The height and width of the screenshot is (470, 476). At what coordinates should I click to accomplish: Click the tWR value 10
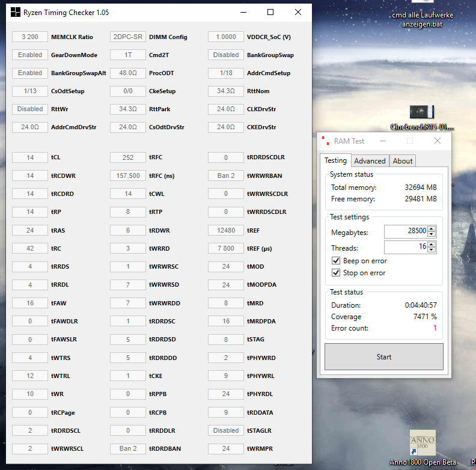pyautogui.click(x=30, y=394)
